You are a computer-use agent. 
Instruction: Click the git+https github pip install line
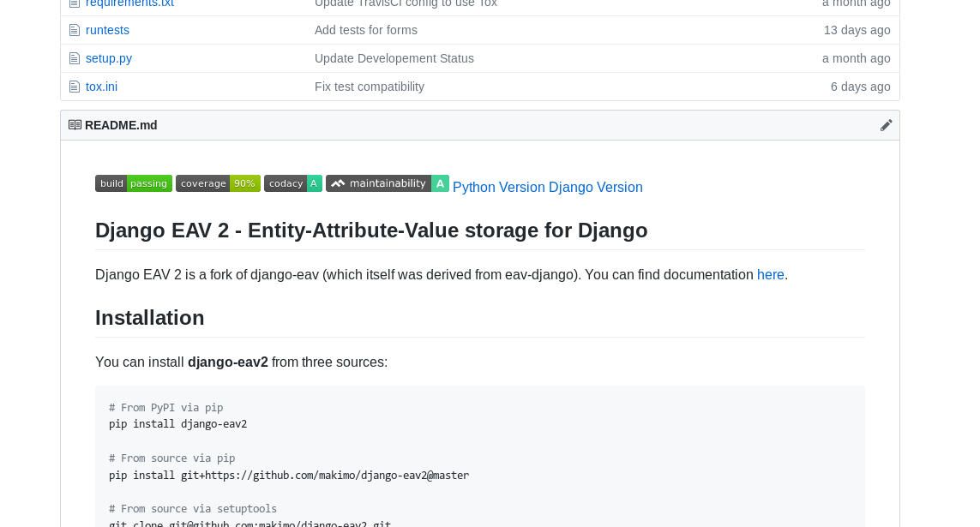[x=289, y=476]
